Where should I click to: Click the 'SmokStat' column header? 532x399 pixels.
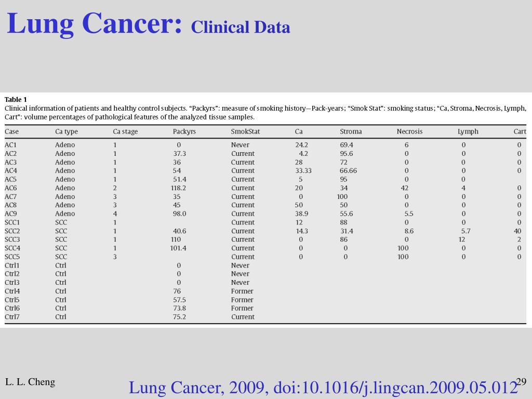pyautogui.click(x=245, y=131)
